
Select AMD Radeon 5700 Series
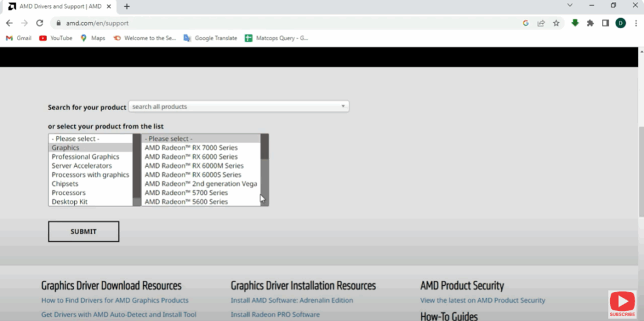pyautogui.click(x=201, y=193)
